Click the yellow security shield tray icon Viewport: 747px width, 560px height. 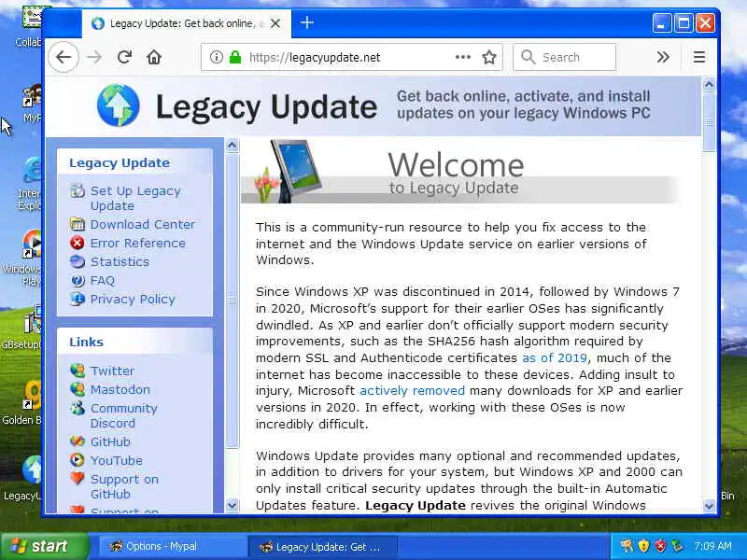[x=643, y=546]
